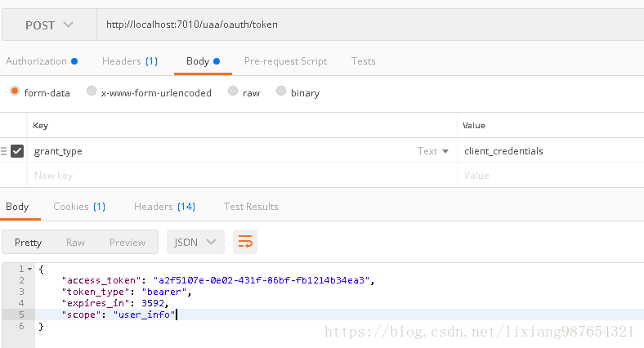
Task: Select the request Body tab
Action: (203, 61)
